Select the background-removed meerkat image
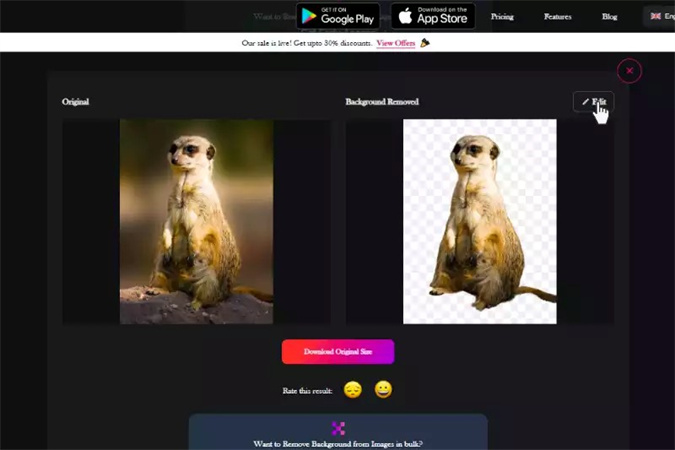The width and height of the screenshot is (675, 450). 479,221
